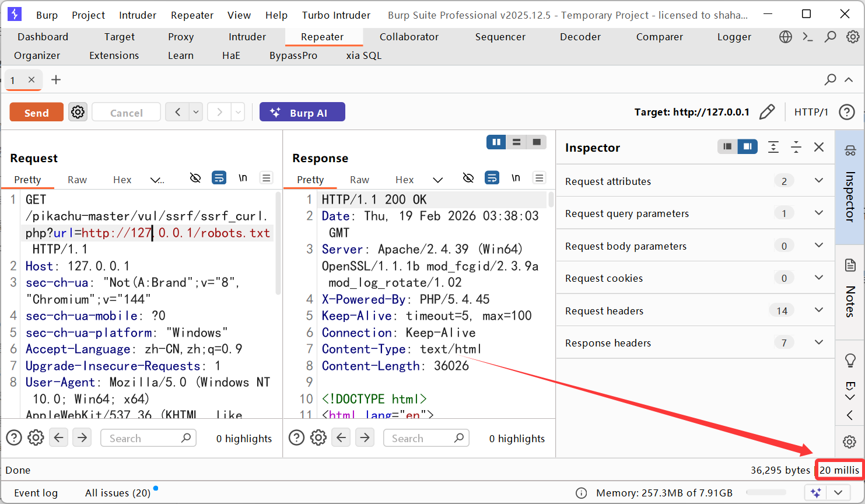Screen dimensions: 865x504
Task: Open the Intruder menu in menu bar
Action: (138, 15)
